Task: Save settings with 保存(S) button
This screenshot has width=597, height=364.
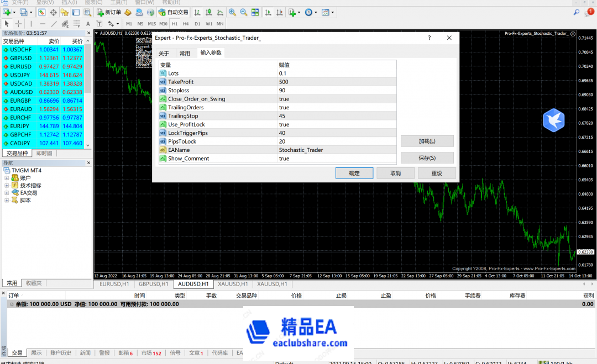Action: pos(427,158)
